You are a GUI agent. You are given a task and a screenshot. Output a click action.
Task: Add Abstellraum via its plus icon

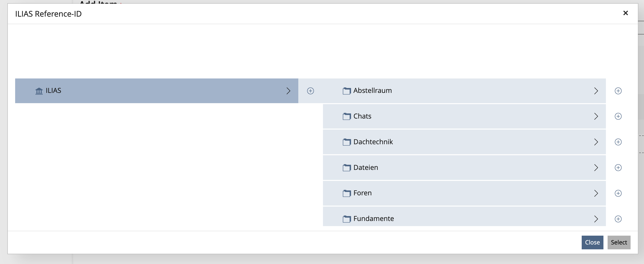pos(618,91)
